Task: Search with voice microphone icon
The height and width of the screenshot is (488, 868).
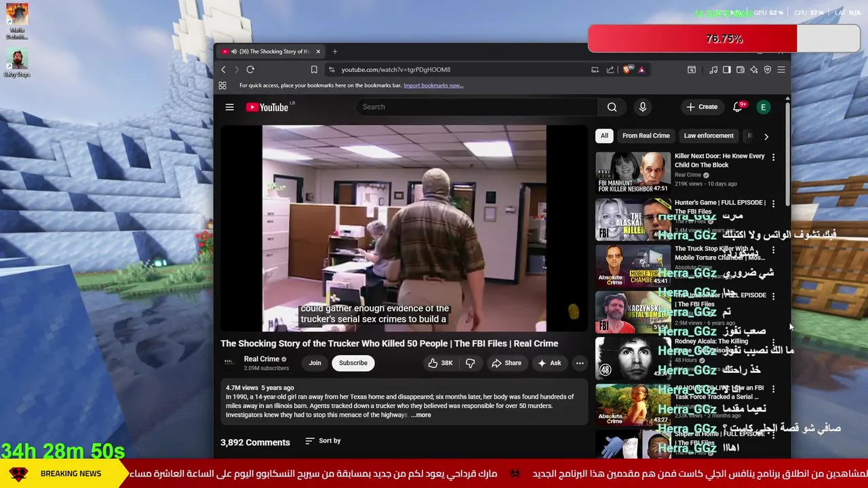Action: pos(643,107)
